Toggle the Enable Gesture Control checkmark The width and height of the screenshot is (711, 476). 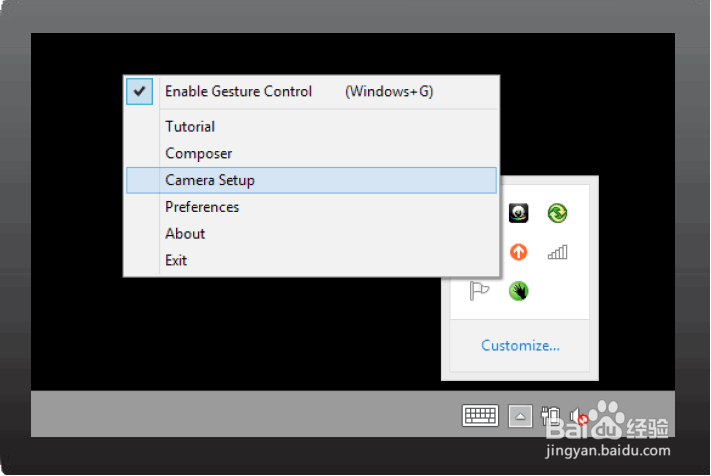point(140,92)
